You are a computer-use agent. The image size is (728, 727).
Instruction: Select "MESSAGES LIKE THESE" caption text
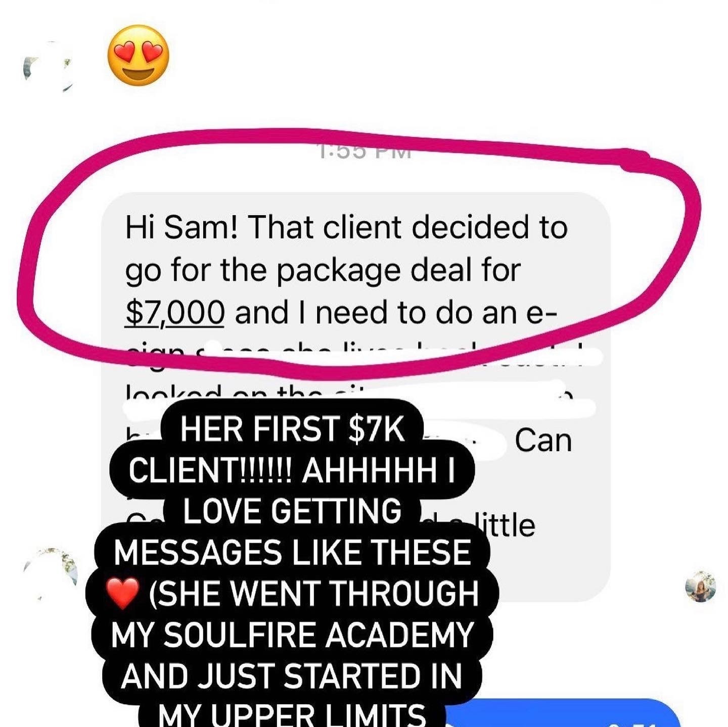292,552
